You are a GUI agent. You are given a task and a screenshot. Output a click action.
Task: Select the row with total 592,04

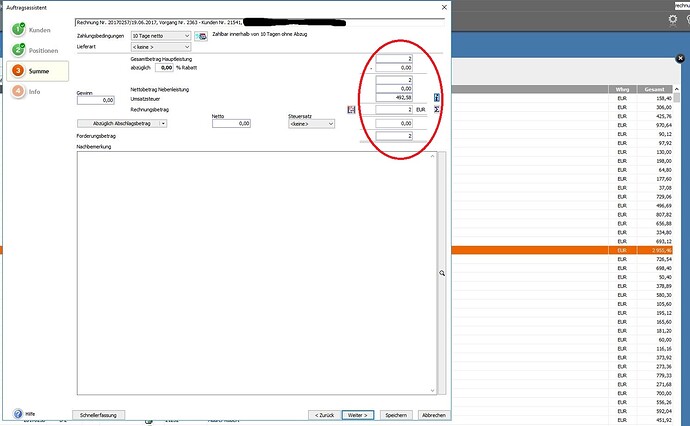point(562,411)
